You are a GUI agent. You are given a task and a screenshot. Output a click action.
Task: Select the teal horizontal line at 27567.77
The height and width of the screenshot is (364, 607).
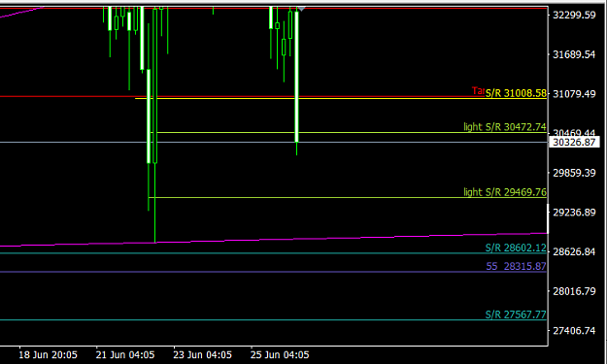273,320
